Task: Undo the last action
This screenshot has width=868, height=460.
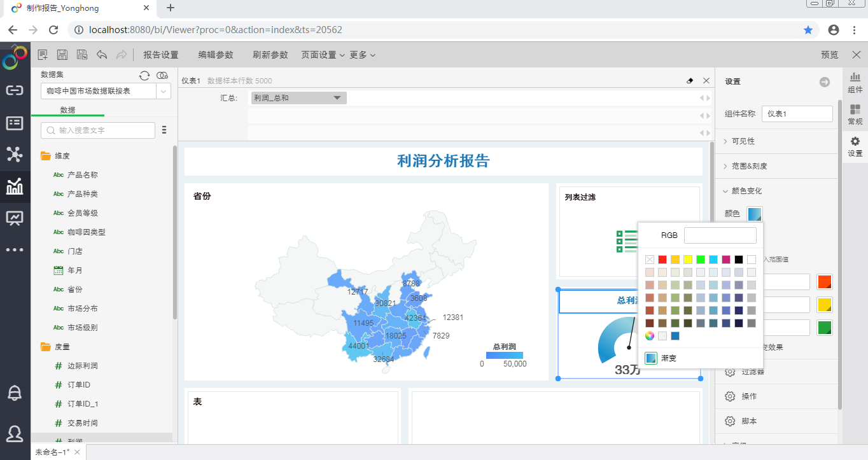Action: 102,55
